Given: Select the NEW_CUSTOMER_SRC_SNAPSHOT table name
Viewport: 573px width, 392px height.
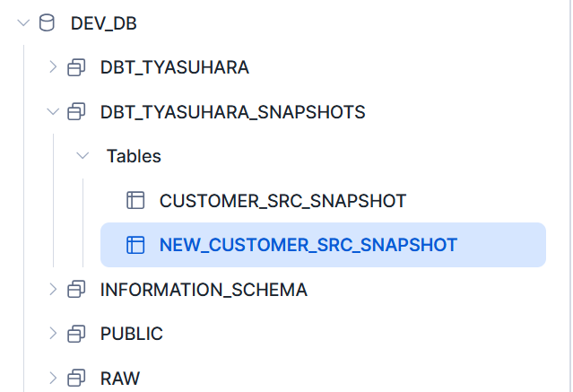Looking at the screenshot, I should click(x=308, y=245).
